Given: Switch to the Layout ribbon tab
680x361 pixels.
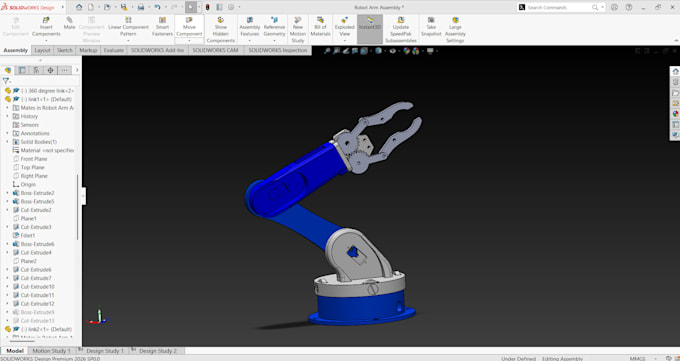Looking at the screenshot, I should (x=42, y=50).
